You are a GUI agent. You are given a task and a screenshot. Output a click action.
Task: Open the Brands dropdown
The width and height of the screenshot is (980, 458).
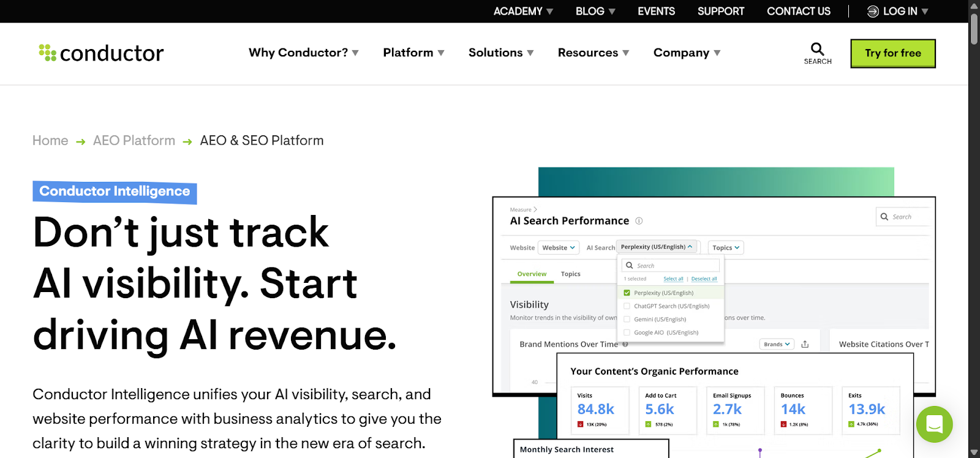coord(775,343)
